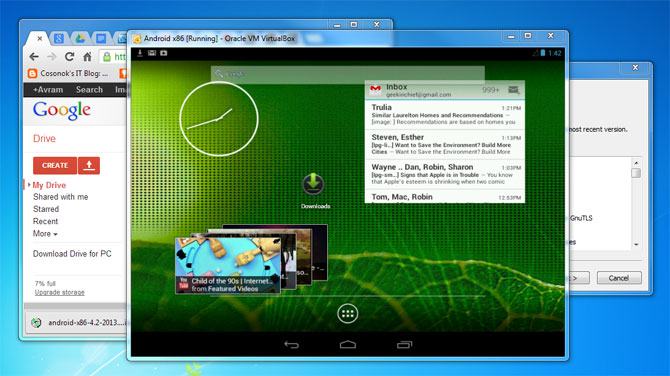670x376 pixels.
Task: Open Cosonok's IT Blog bookmark
Action: click(x=68, y=73)
